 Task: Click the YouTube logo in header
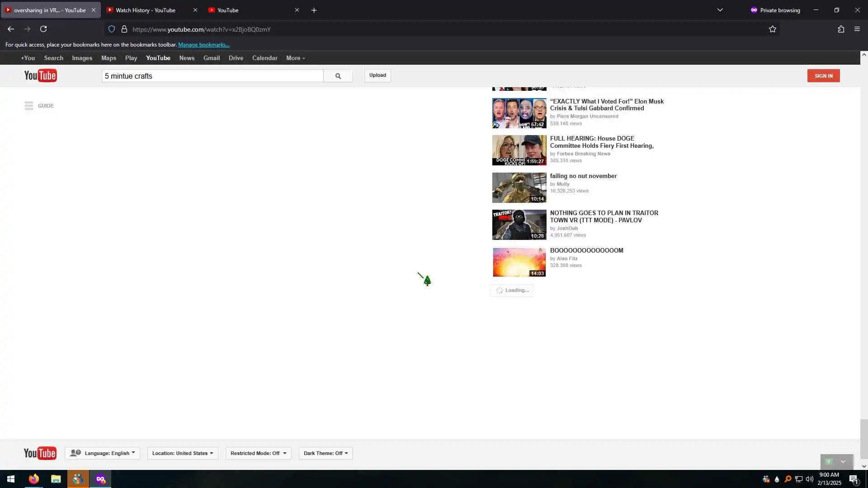(40, 75)
